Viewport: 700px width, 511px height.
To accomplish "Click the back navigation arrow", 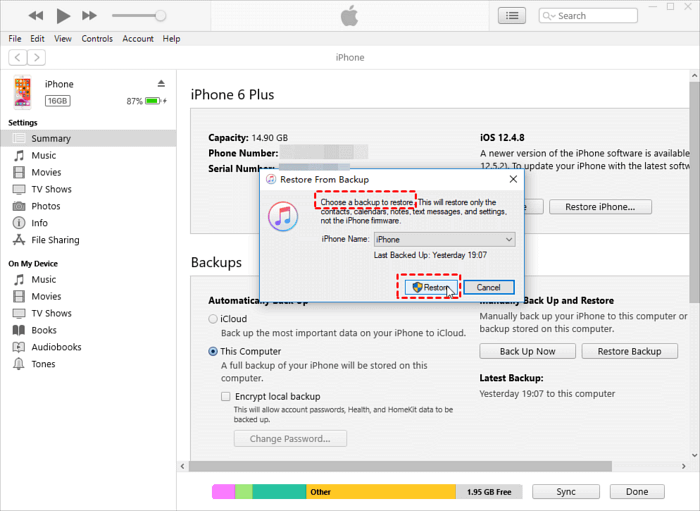I will point(17,58).
